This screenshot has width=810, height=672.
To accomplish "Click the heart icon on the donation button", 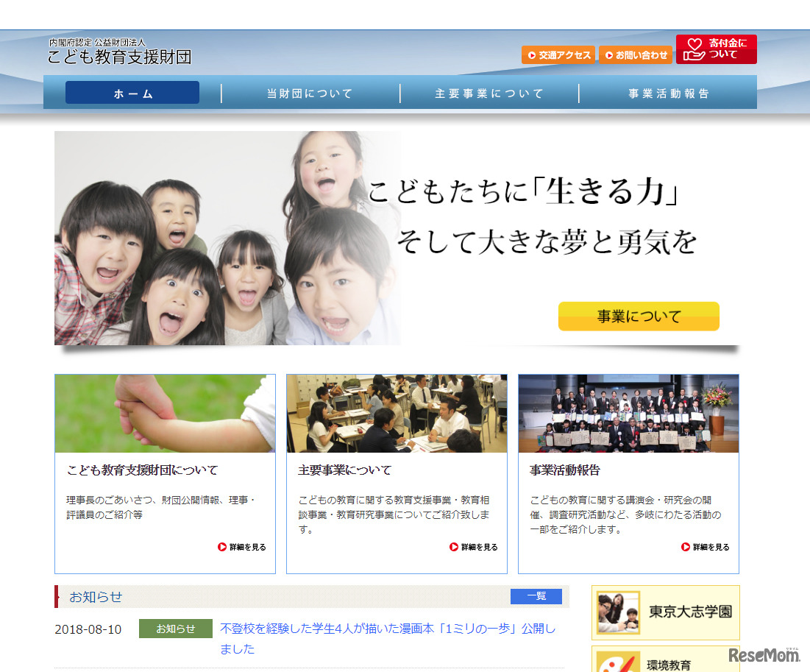I will pos(694,43).
